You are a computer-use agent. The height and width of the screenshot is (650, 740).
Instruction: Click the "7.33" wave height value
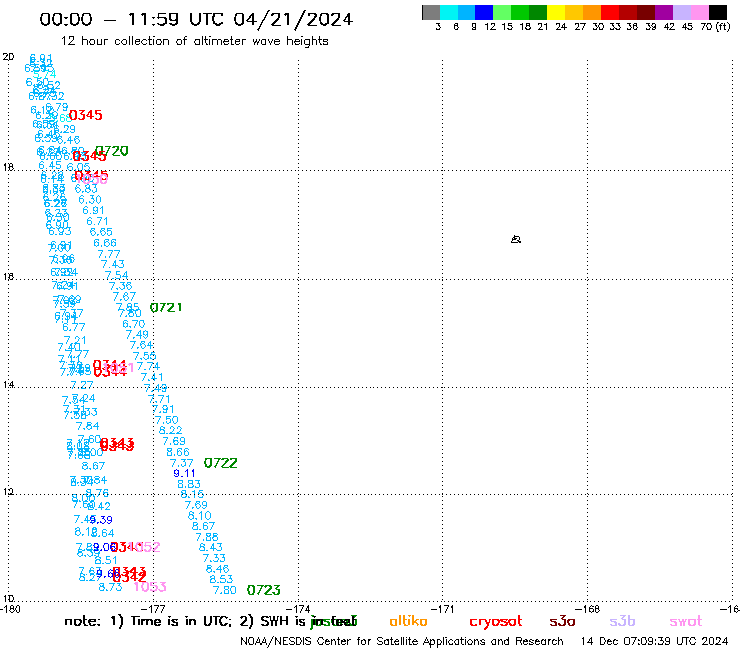pos(214,558)
